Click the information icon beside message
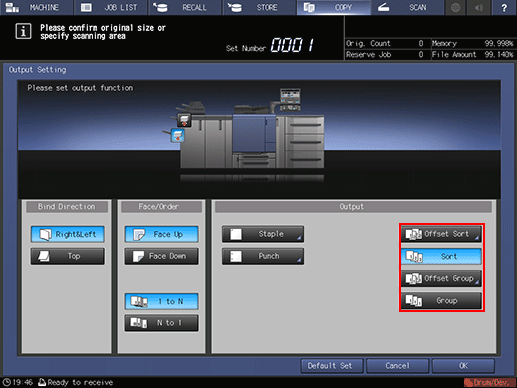 point(23,31)
